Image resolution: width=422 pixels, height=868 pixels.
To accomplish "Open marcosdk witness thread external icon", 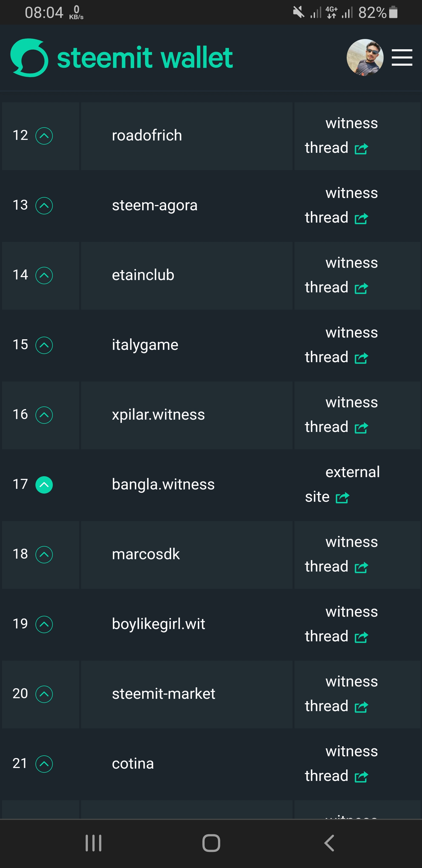I will tap(361, 567).
